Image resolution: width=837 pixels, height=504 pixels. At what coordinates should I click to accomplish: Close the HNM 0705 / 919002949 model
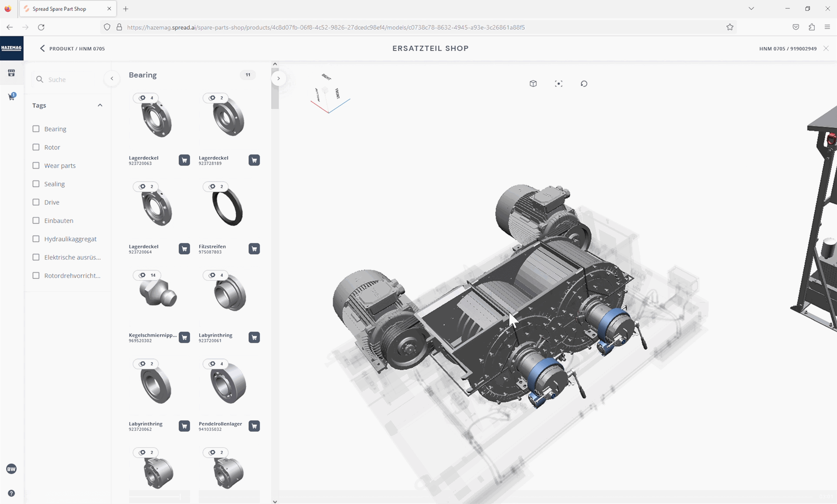826,48
